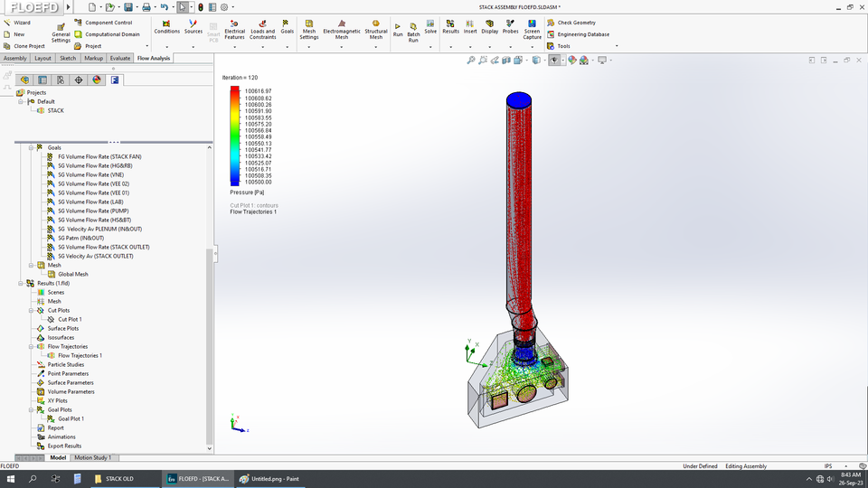Viewport: 868px width, 488px height.
Task: Select Global Mesh item
Action: [x=68, y=275]
